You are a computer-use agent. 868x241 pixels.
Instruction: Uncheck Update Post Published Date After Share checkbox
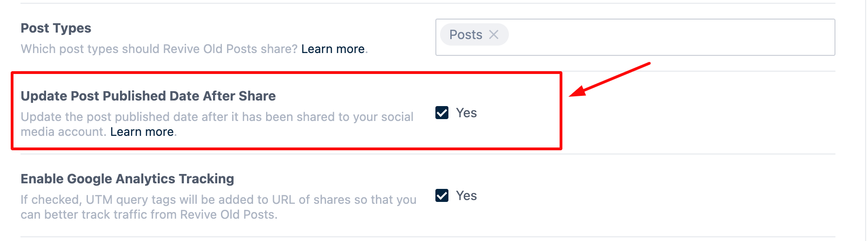click(x=442, y=113)
